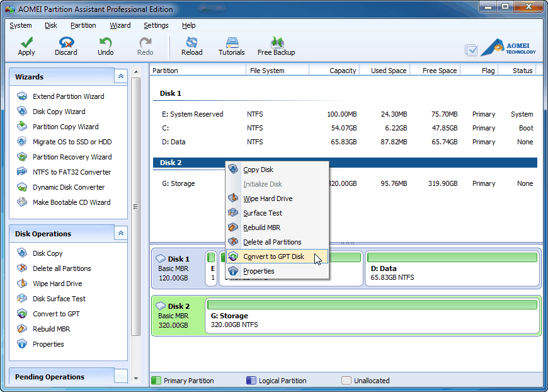Viewport: 548px width, 392px height.
Task: Click Rebuild MBR sidebar icon
Action: coord(22,329)
